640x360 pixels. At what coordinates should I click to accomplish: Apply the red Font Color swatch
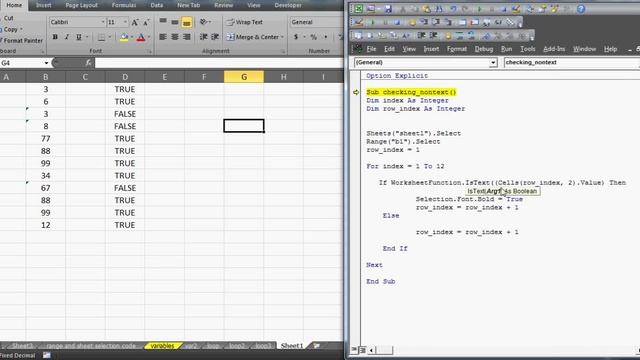pos(141,38)
